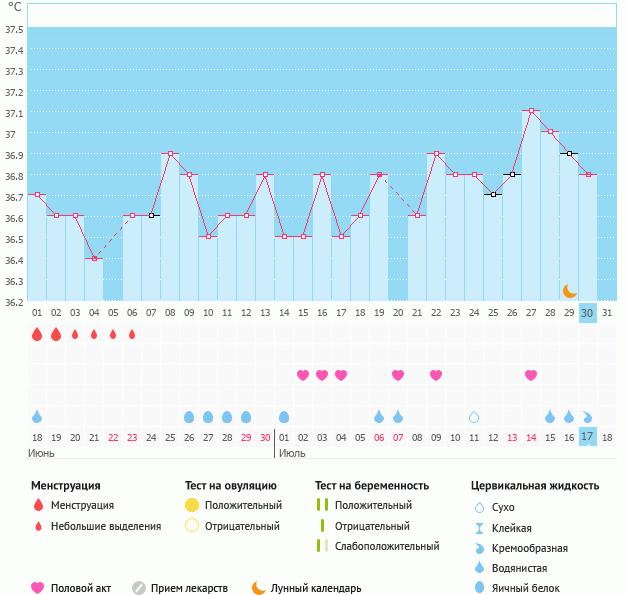Click the red date 22 in calendar row

point(113,437)
